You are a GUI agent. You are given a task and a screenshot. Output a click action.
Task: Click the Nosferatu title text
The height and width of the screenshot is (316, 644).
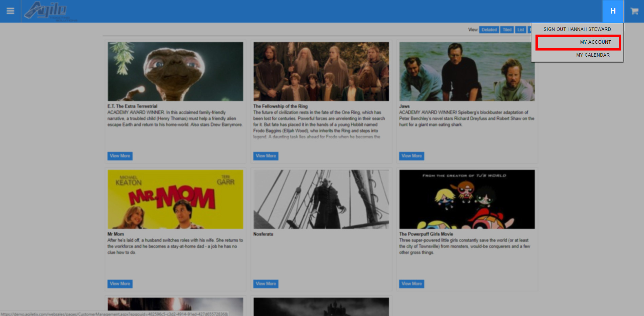pyautogui.click(x=263, y=234)
